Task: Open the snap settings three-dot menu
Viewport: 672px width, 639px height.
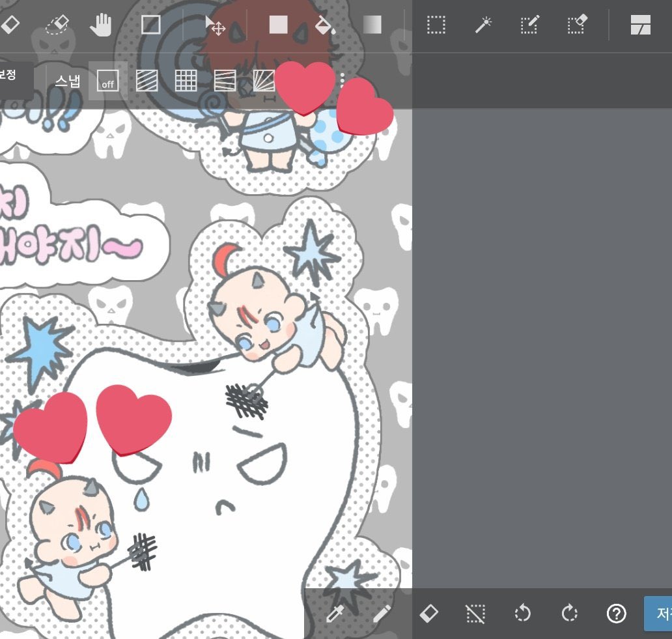Action: (342, 81)
